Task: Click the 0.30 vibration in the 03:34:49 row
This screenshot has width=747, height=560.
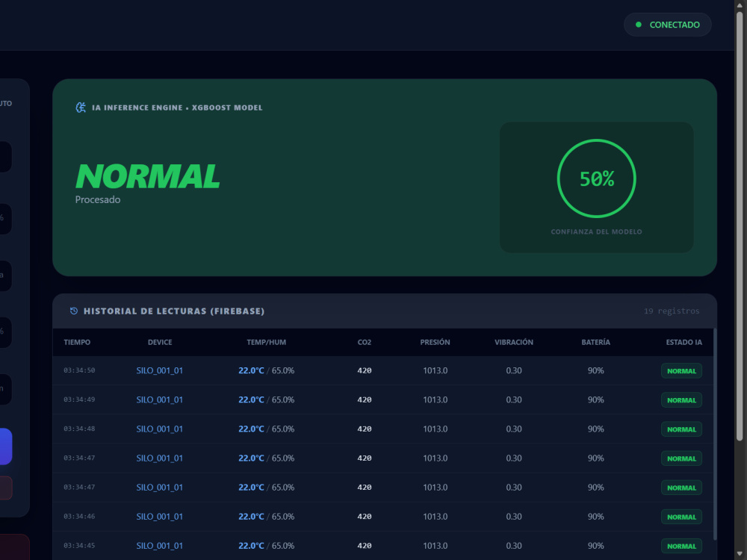Action: [x=514, y=400]
